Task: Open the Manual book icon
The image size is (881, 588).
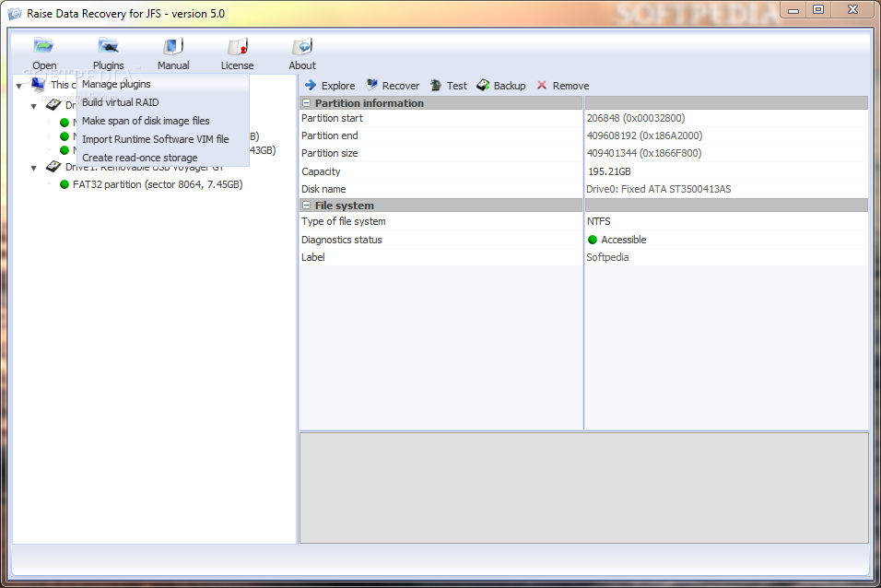Action: pos(173,45)
